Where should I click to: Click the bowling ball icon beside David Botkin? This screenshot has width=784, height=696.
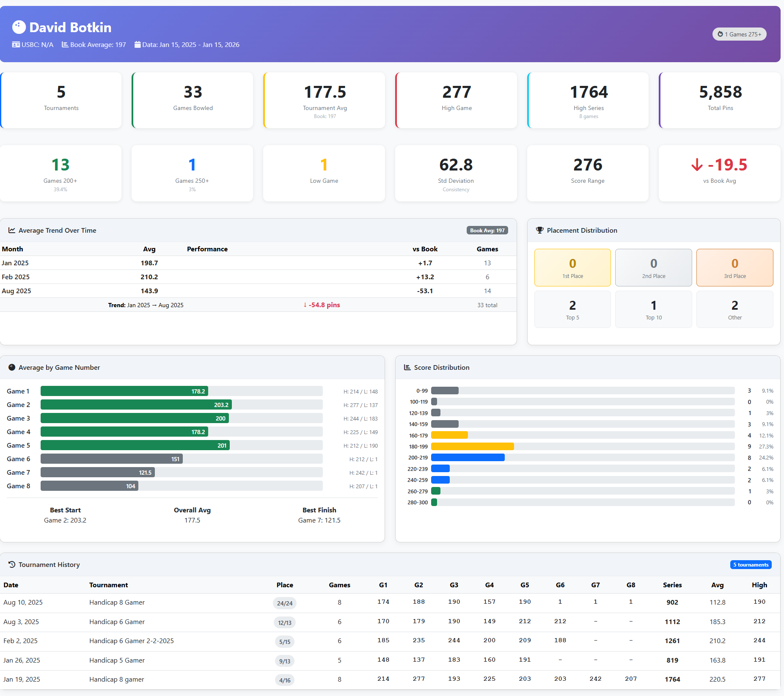click(19, 27)
